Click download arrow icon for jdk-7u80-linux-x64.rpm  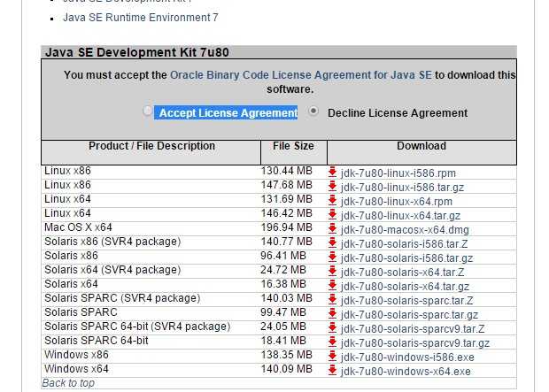coord(332,201)
